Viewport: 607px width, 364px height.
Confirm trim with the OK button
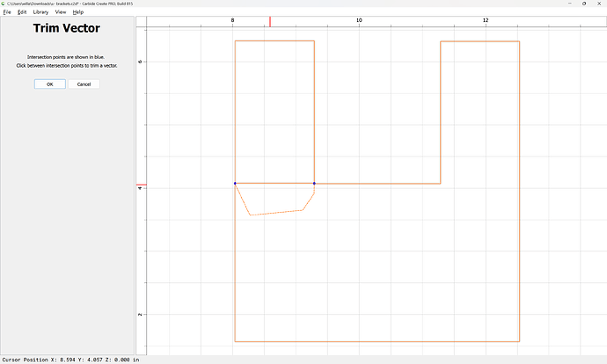tap(50, 84)
